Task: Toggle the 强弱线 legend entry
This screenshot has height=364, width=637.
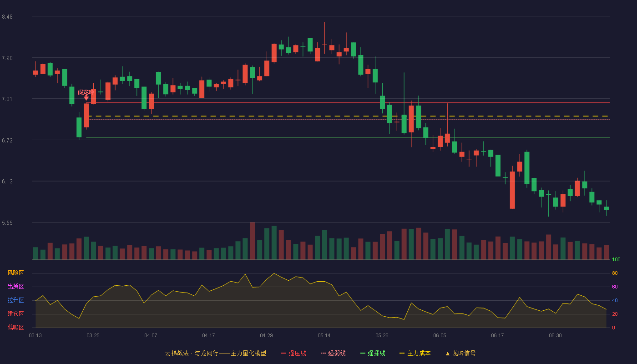Action: 333,353
